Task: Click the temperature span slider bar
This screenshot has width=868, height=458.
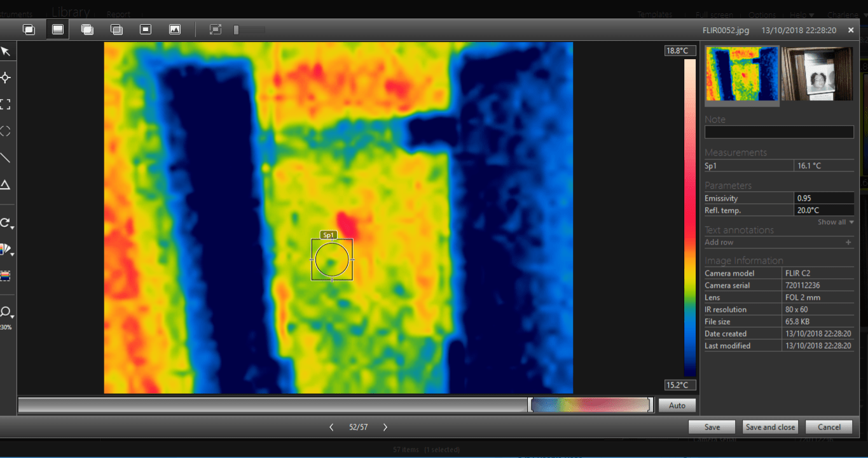Action: [591, 405]
